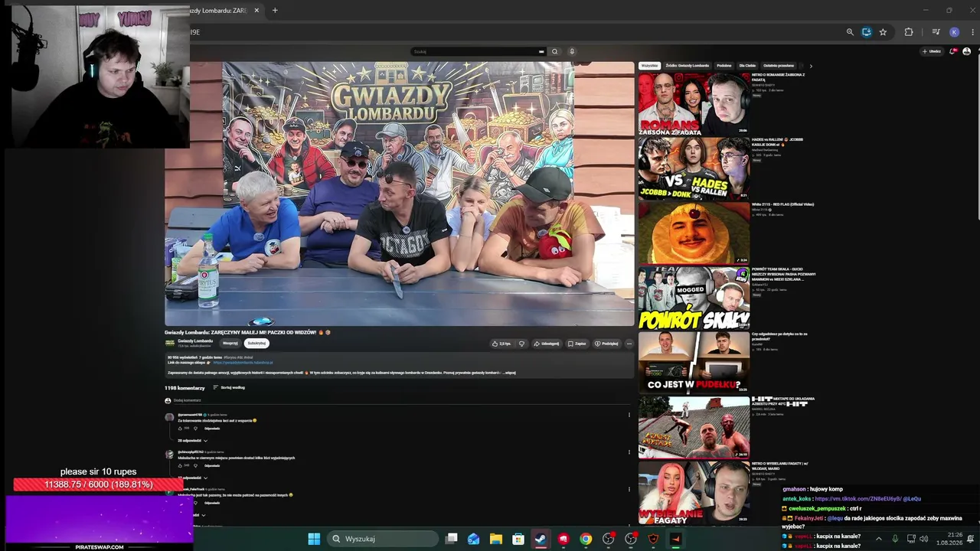This screenshot has height=551, width=980.
Task: Click the video player showing Gwiazdy Lombardu
Action: click(x=399, y=194)
